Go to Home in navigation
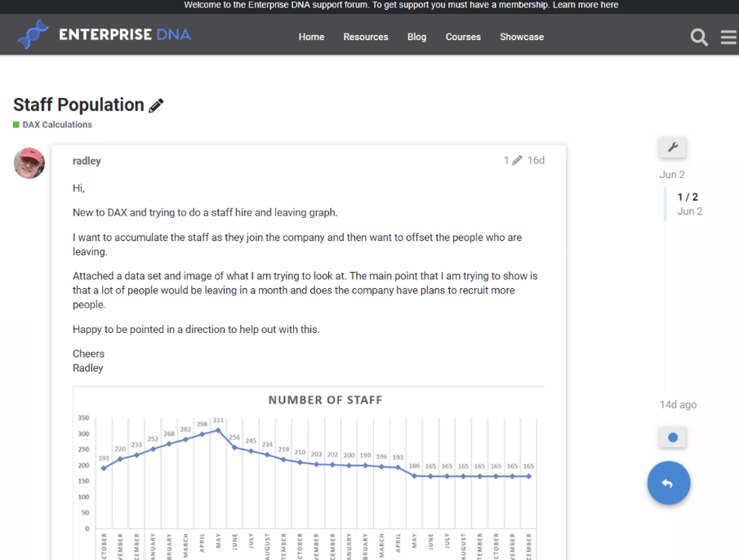The height and width of the screenshot is (560, 739). tap(311, 37)
